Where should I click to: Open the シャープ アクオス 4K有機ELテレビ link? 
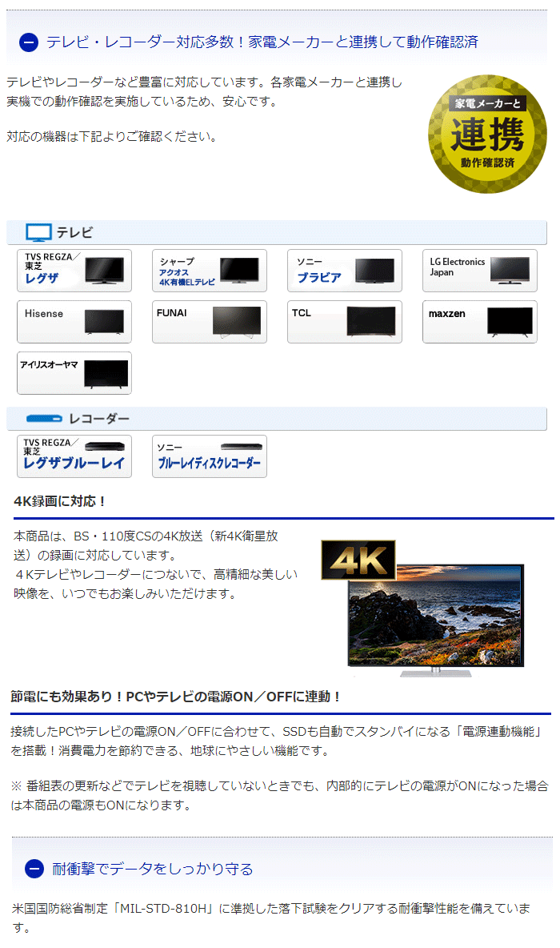[210, 271]
